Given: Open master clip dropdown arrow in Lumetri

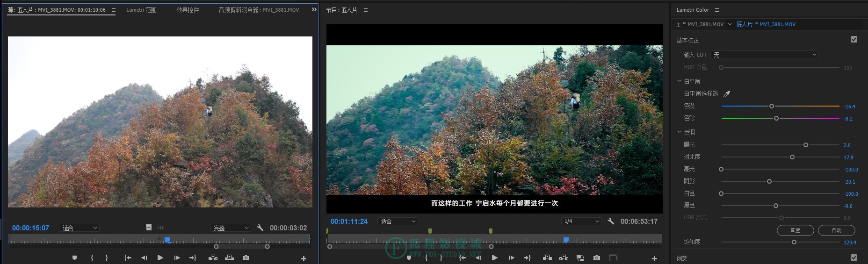Looking at the screenshot, I should [730, 24].
